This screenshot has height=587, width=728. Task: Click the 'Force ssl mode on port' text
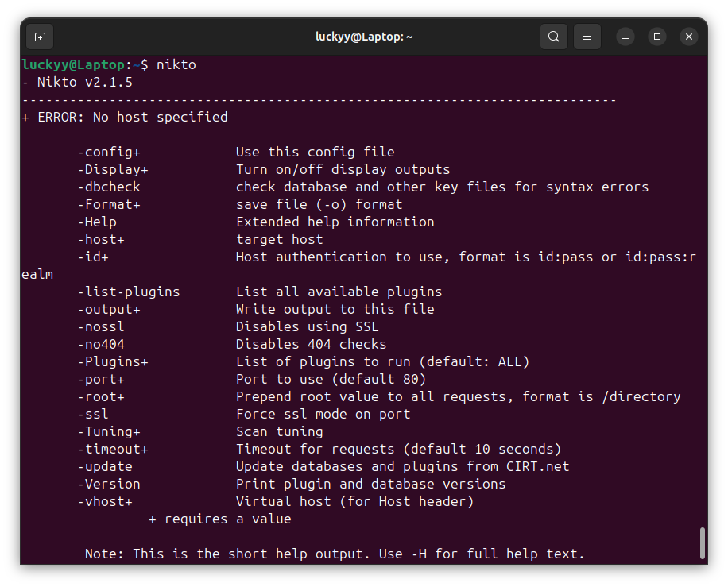[x=323, y=415]
